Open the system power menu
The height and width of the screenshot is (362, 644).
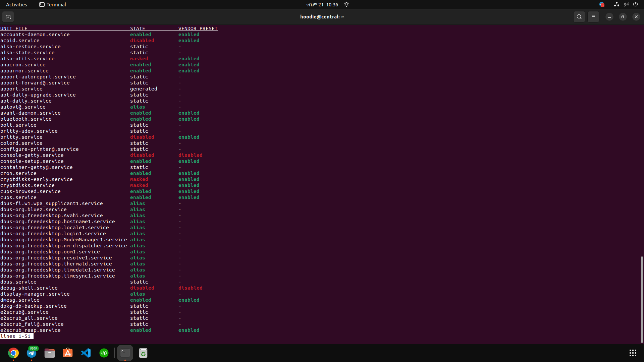635,5
